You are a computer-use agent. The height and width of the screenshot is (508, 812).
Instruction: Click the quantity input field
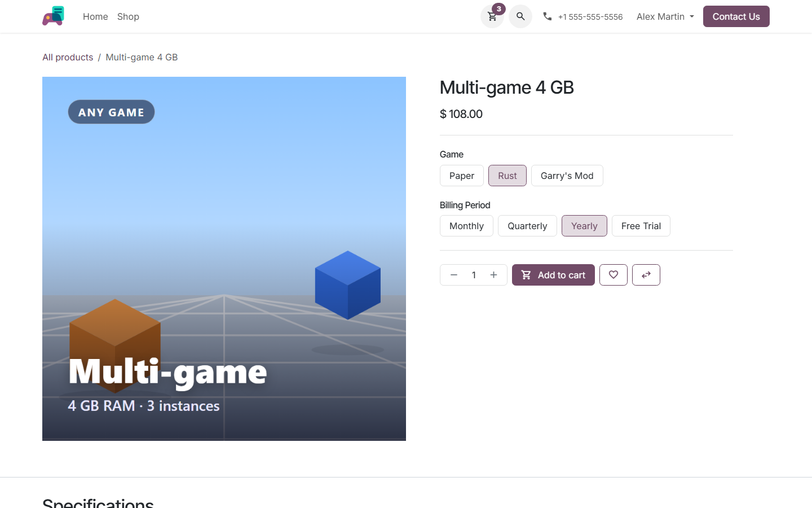474,275
